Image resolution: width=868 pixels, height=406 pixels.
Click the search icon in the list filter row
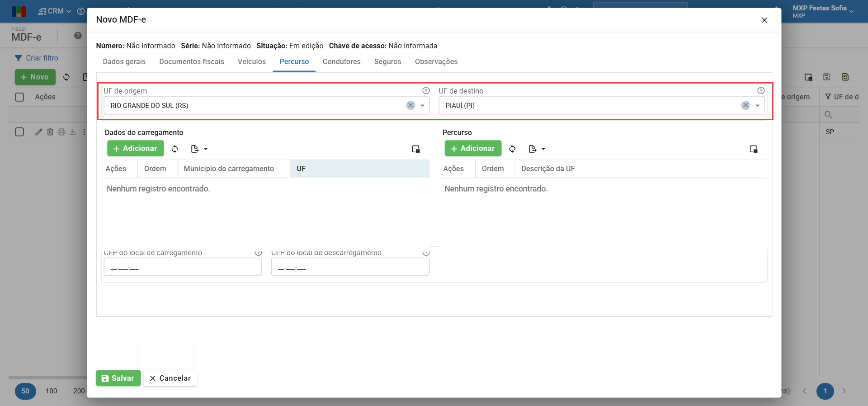[828, 115]
